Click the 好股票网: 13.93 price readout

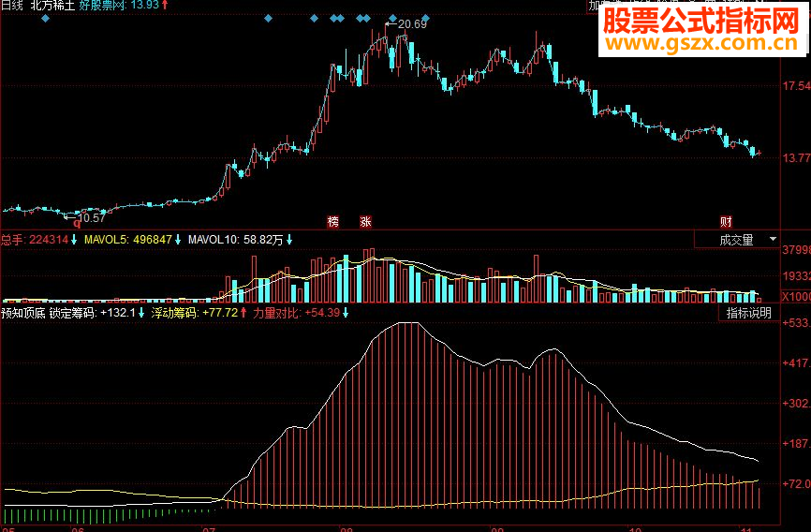[x=124, y=6]
